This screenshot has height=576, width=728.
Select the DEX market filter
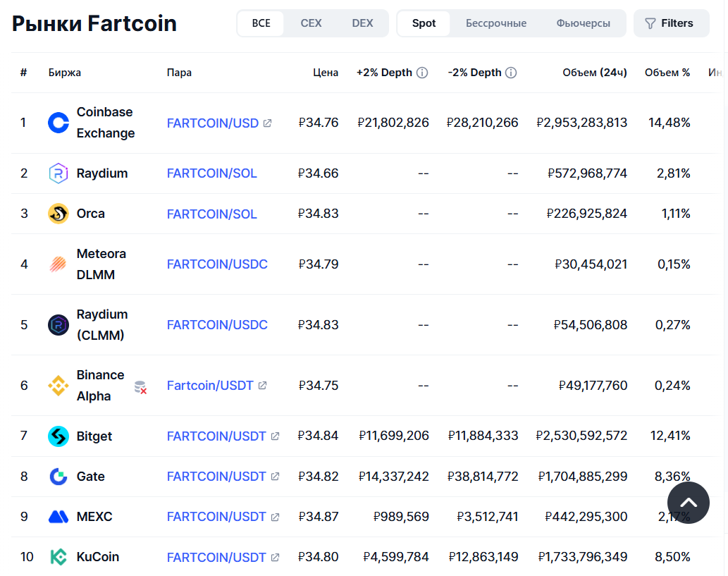pyautogui.click(x=362, y=23)
